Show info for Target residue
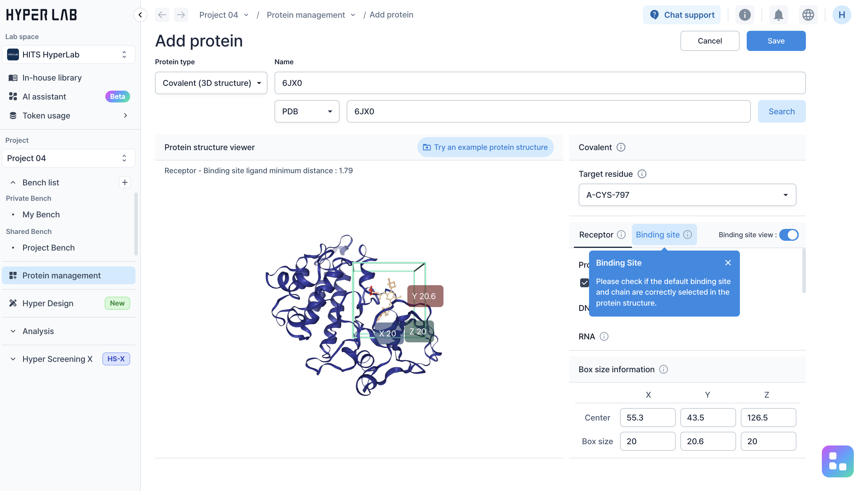This screenshot has height=491, width=868. tap(642, 174)
